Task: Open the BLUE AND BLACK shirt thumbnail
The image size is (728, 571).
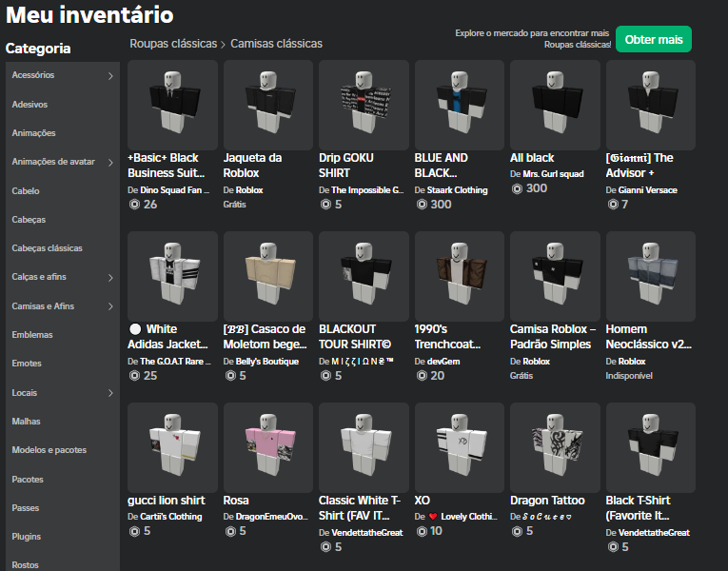Action: 460,105
